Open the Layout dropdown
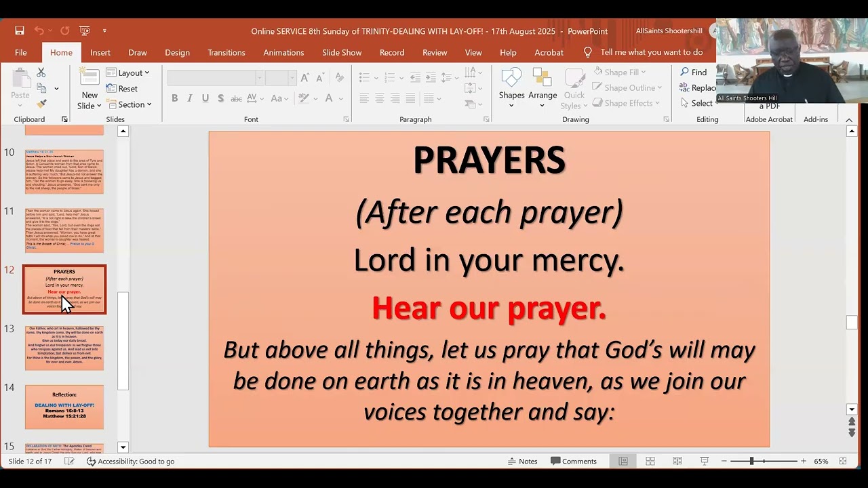The width and height of the screenshot is (868, 488). tap(127, 73)
